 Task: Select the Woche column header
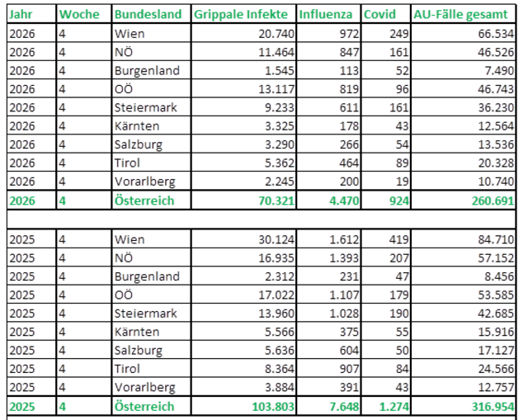tap(79, 16)
